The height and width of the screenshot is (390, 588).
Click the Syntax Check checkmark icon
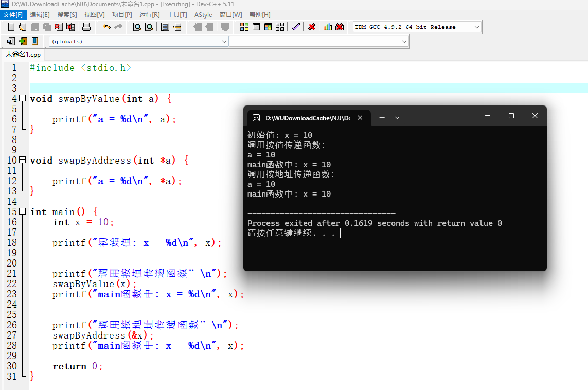tap(296, 27)
